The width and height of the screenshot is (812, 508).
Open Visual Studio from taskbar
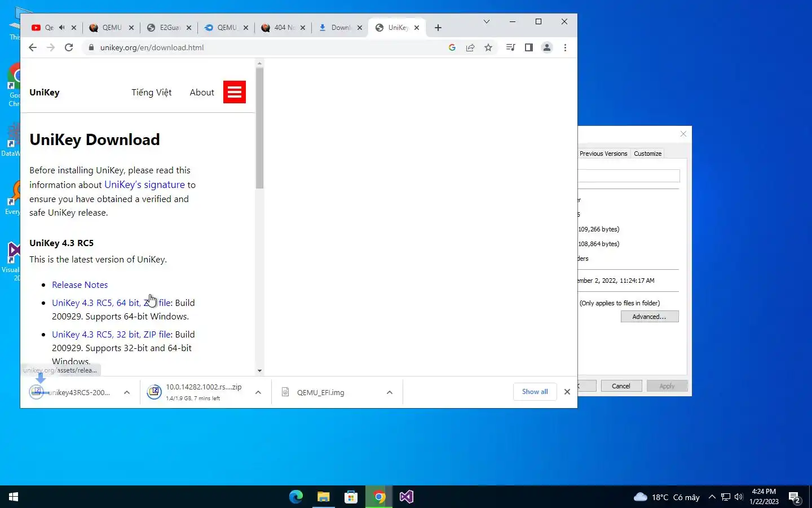tap(407, 497)
